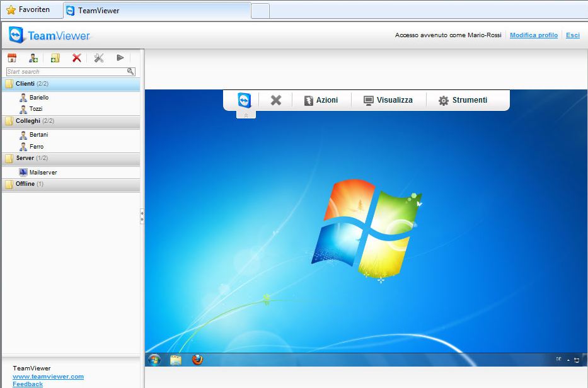
Task: Open the tools wrench icon
Action: 98,58
